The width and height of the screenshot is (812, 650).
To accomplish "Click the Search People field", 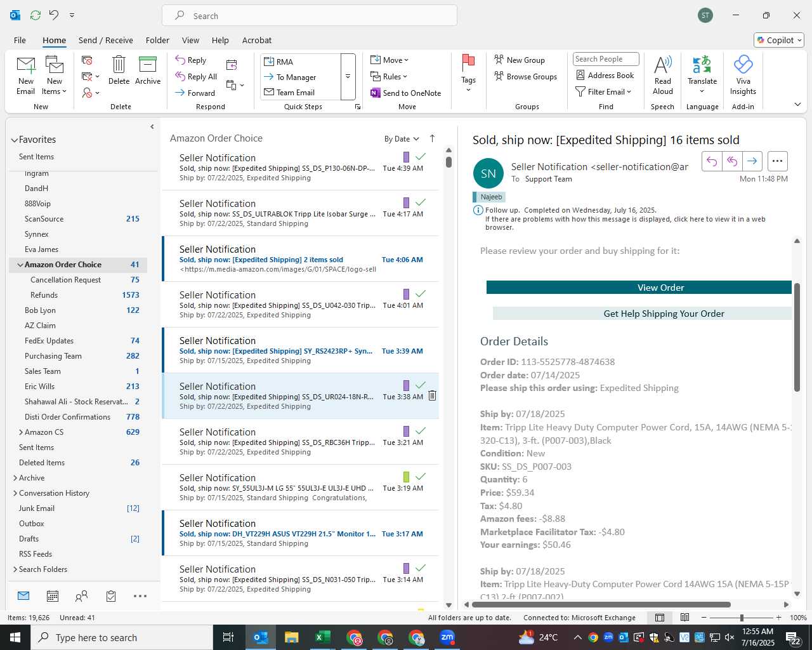I will [x=606, y=59].
